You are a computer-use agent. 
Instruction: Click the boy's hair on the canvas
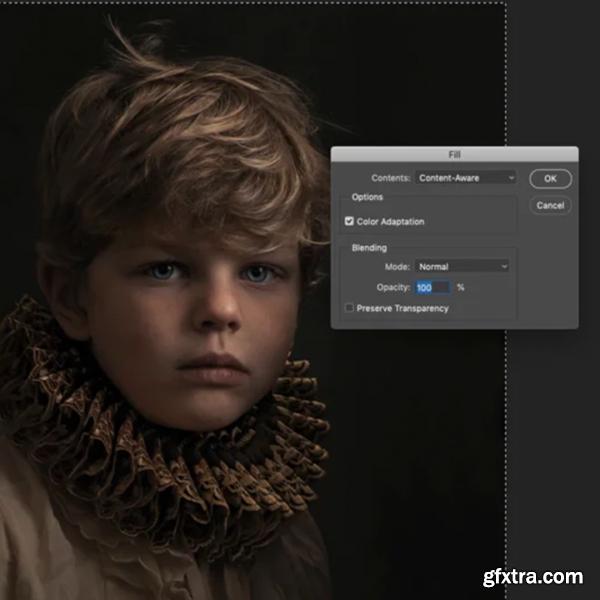click(180, 150)
